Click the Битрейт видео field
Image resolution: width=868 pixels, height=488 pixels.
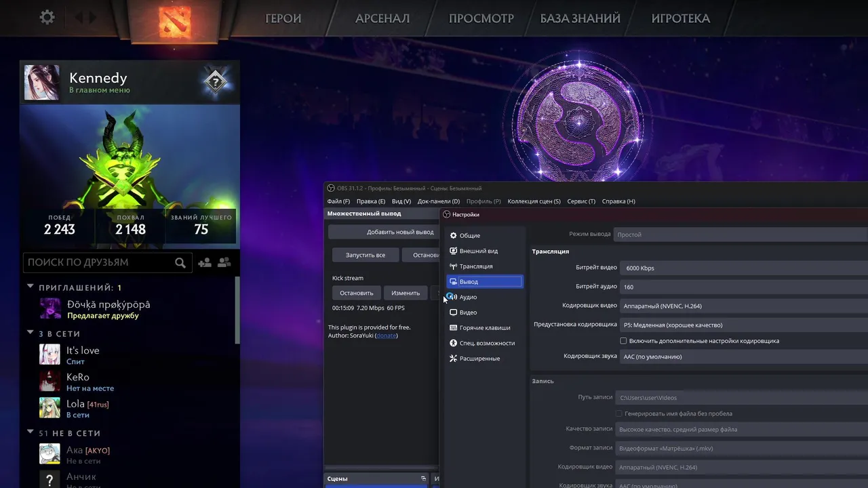pos(744,268)
